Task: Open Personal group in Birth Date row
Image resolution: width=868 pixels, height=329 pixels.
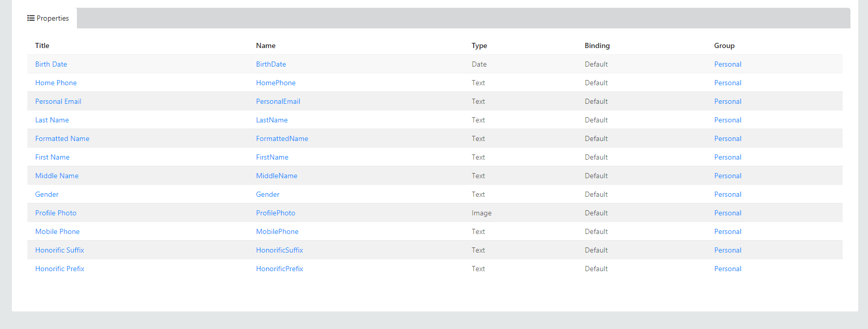Action: tap(728, 64)
